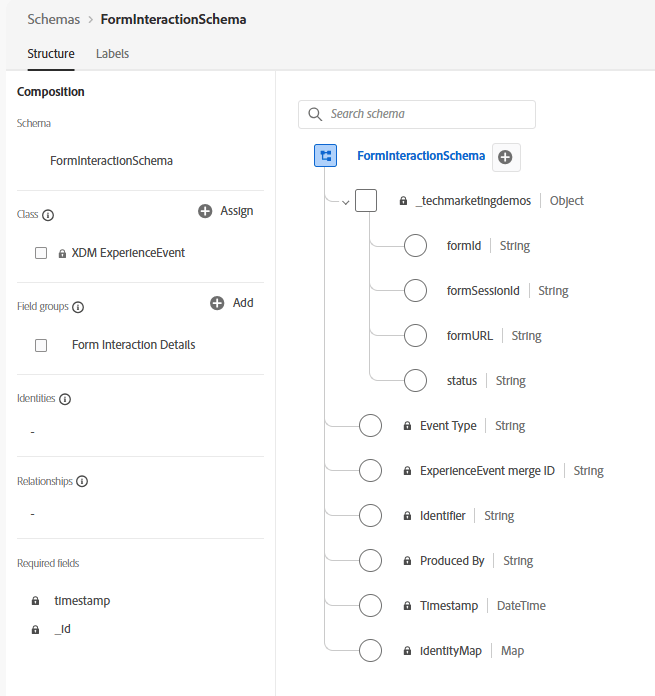Open info icon next to Identities
This screenshot has width=655, height=696.
point(65,399)
